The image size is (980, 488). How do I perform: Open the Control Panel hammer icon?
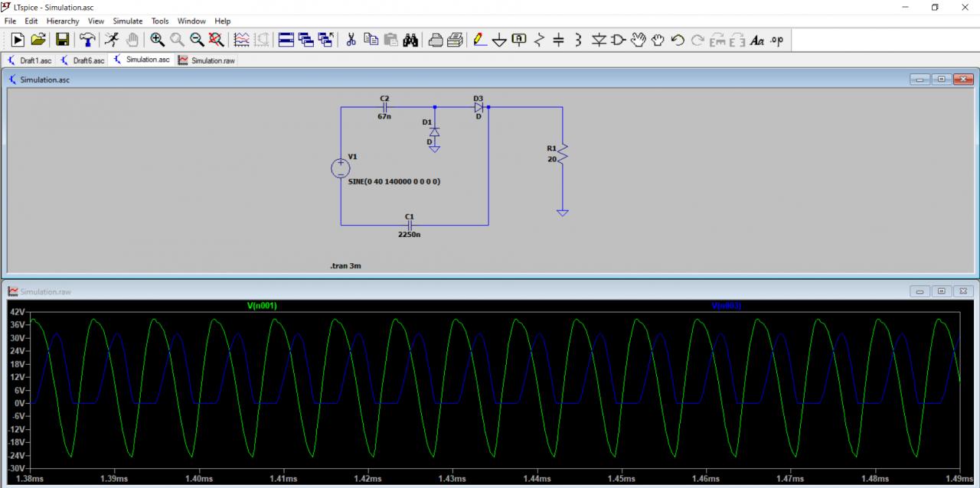point(88,40)
